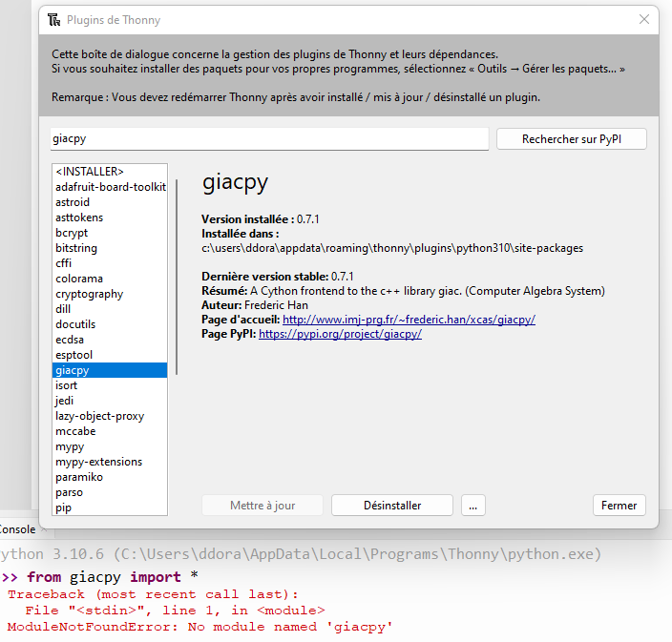Click the Python 3.10.6 interpreter path line

pyautogui.click(x=301, y=554)
